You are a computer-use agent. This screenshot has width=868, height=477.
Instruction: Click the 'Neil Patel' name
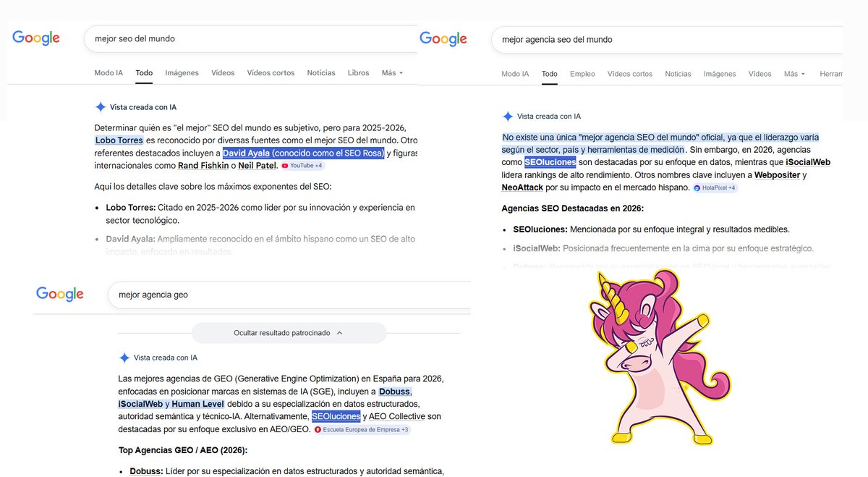coord(258,166)
